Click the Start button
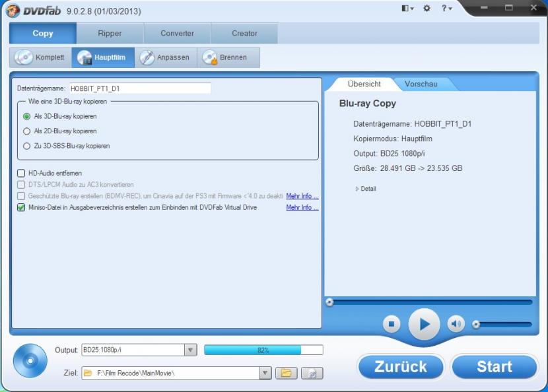548x392 pixels. [494, 367]
